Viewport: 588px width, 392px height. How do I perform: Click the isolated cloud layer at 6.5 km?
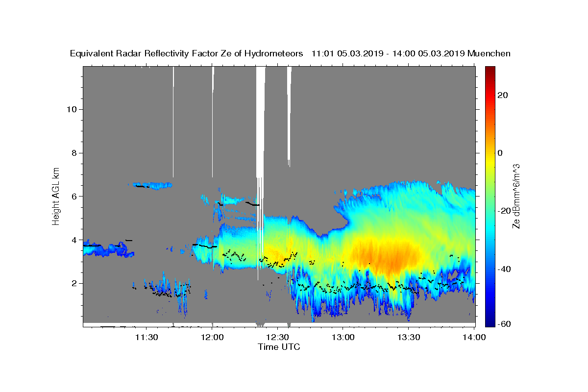click(151, 185)
